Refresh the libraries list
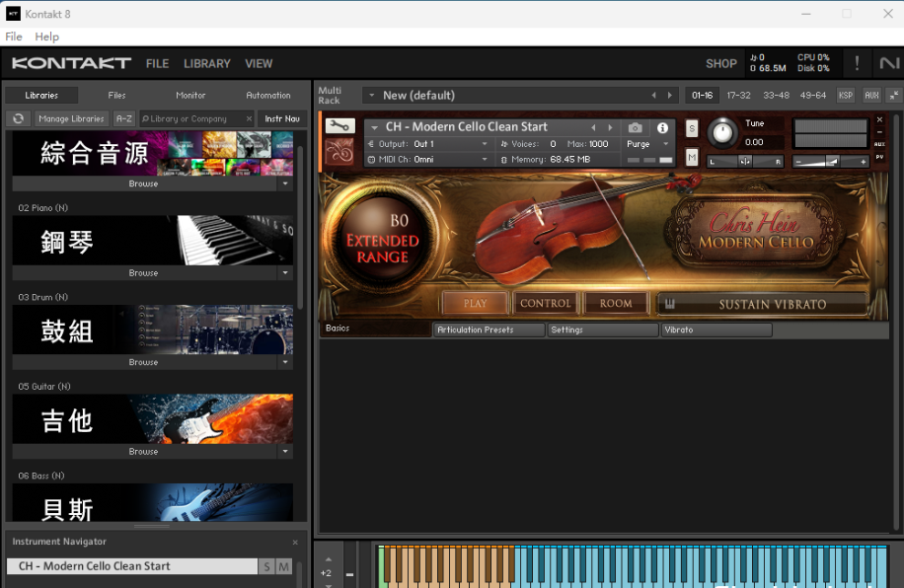 tap(18, 118)
